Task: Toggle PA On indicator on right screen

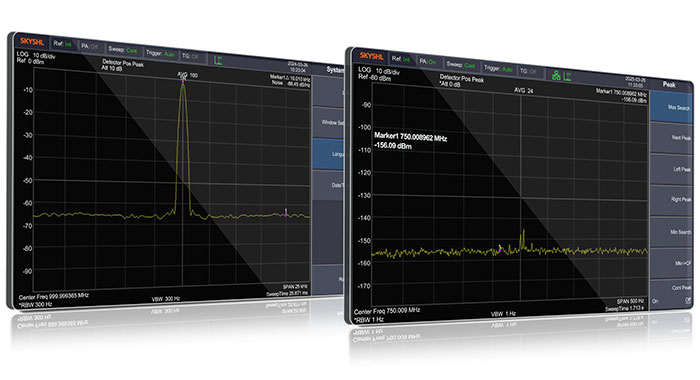Action: pyautogui.click(x=427, y=62)
